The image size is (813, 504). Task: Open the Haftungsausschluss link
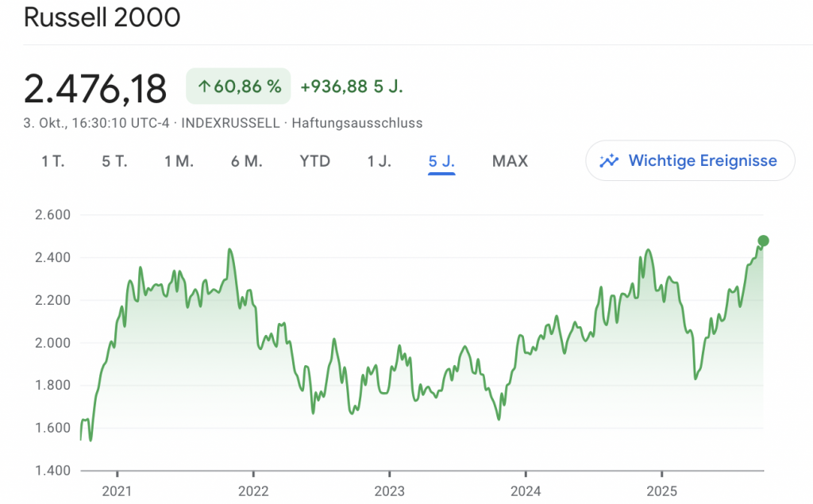357,123
